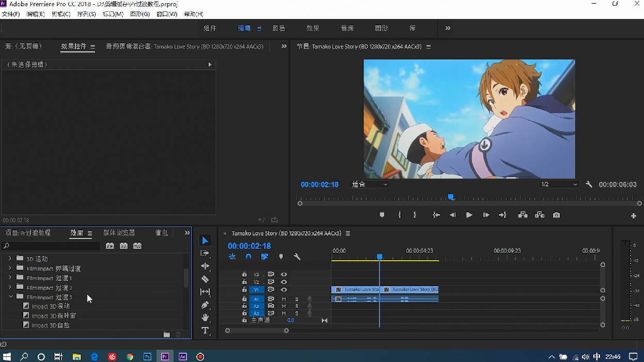This screenshot has width=644, height=362.
Task: Select the Type tool
Action: point(205,330)
